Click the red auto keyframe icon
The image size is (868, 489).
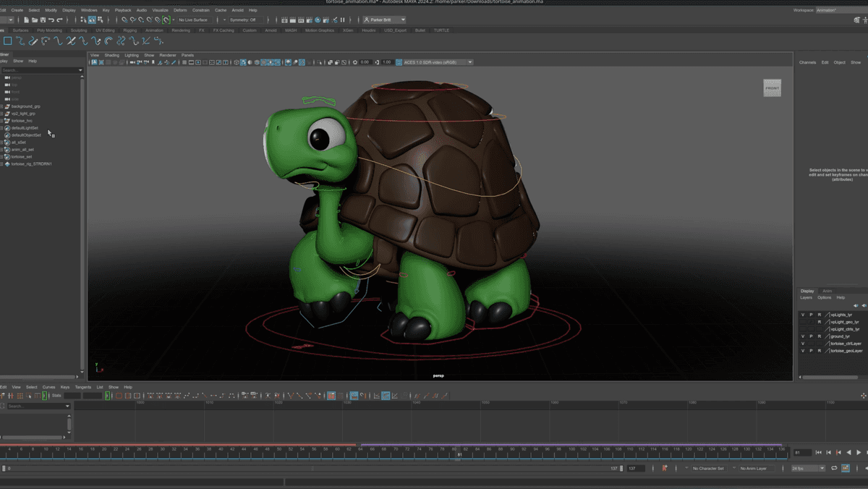click(664, 469)
